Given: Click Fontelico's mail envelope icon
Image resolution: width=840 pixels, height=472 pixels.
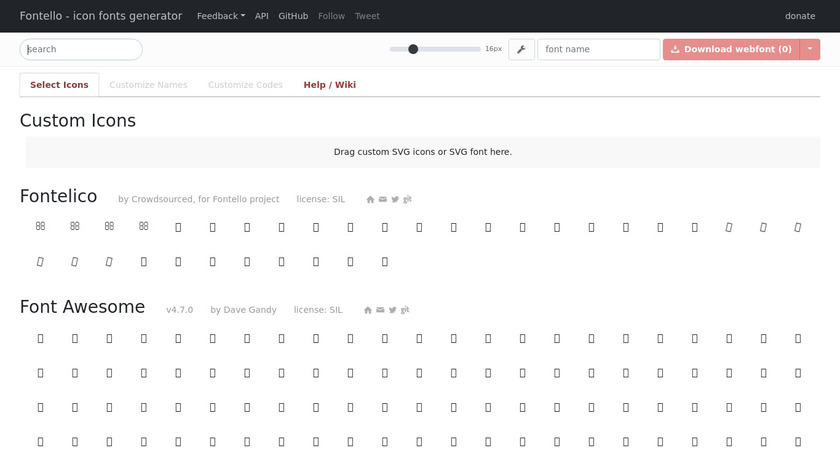Looking at the screenshot, I should coord(382,199).
